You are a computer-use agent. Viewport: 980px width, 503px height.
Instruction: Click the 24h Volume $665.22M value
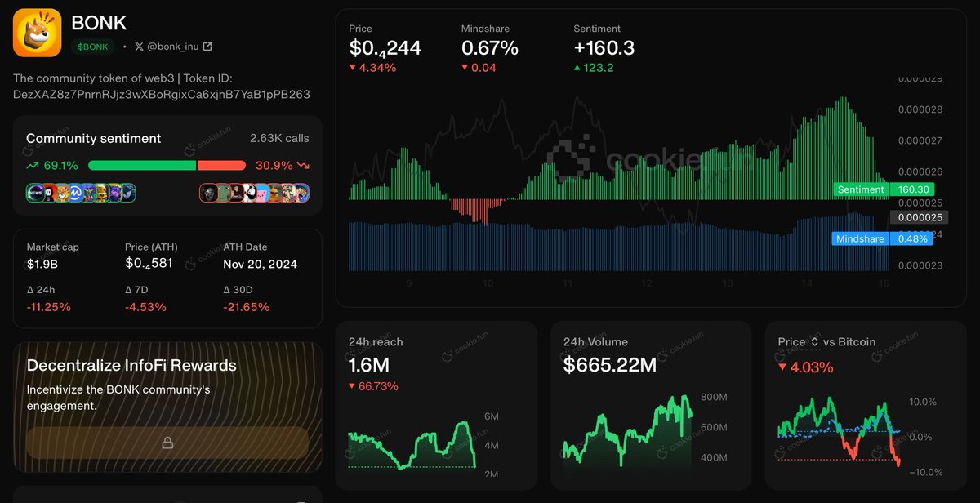pos(610,365)
